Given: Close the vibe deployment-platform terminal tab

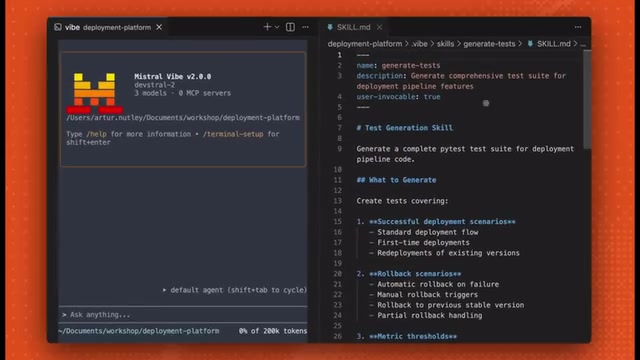Looking at the screenshot, I should point(159,27).
